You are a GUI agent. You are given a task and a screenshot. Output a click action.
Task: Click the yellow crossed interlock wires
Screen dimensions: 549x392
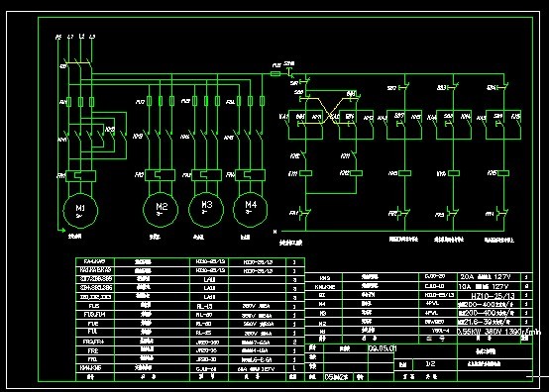(328, 111)
